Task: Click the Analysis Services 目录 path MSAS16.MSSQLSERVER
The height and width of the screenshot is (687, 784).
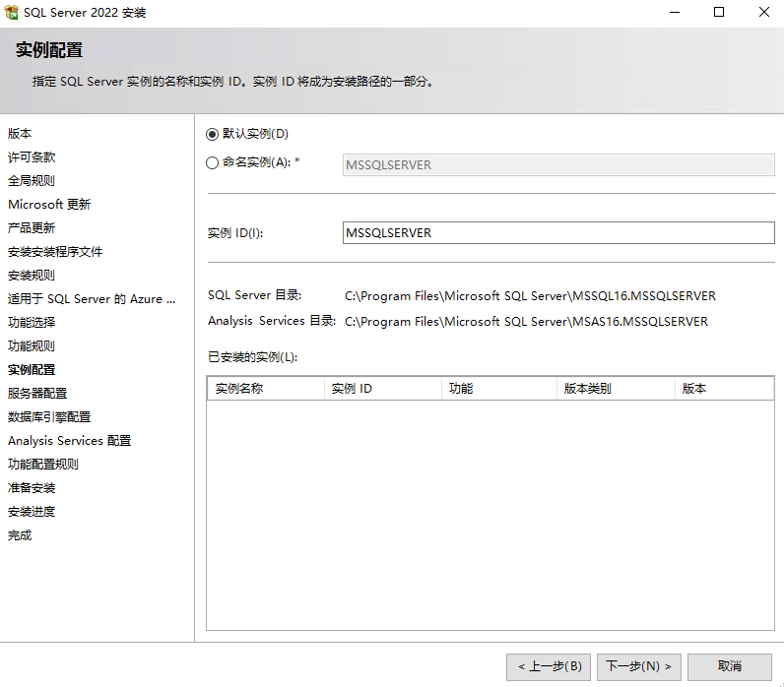Action: [x=526, y=321]
